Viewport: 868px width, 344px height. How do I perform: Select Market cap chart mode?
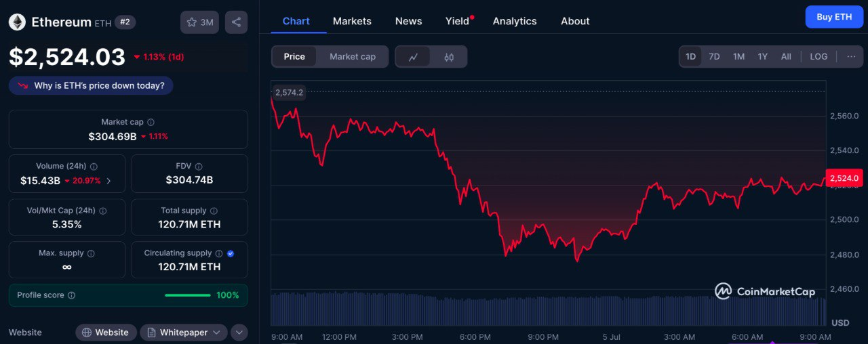353,57
